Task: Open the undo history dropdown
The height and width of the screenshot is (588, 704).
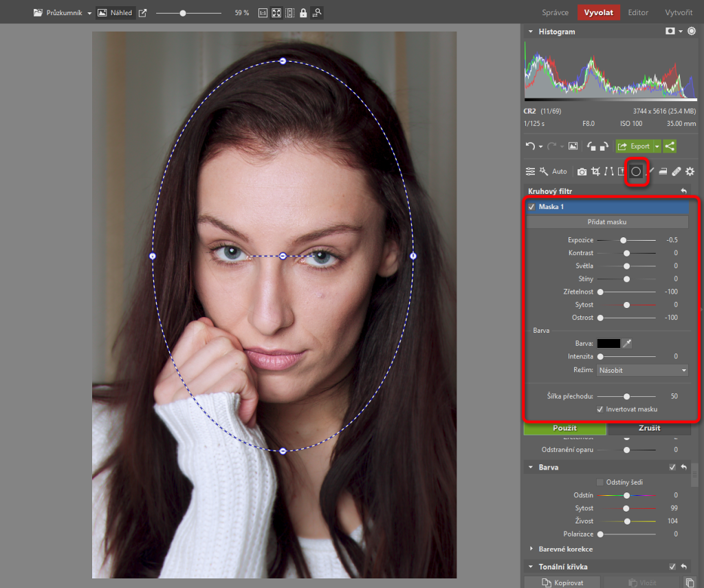Action: [x=540, y=146]
